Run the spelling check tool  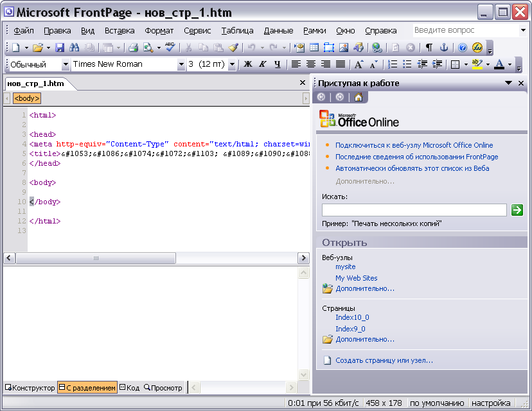(170, 48)
